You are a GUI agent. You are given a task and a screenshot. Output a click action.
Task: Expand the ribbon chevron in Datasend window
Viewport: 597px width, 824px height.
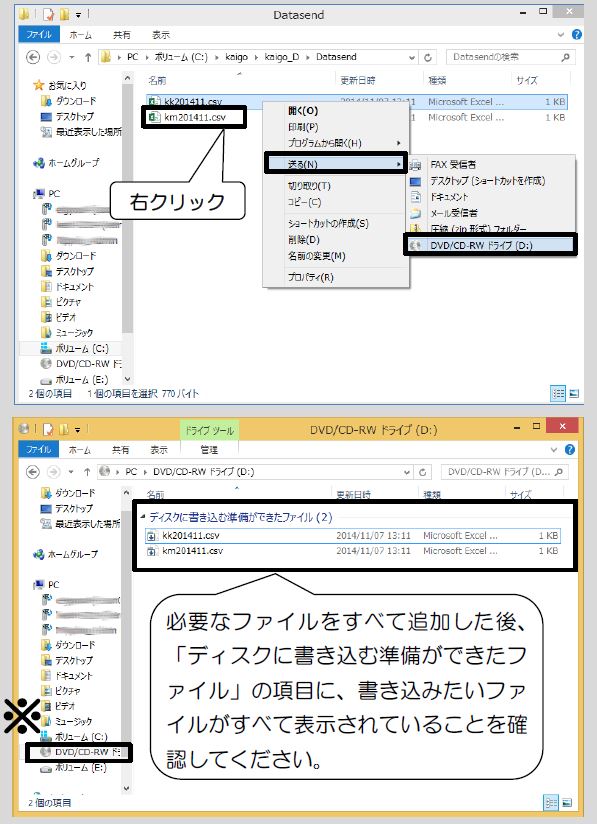[x=560, y=35]
